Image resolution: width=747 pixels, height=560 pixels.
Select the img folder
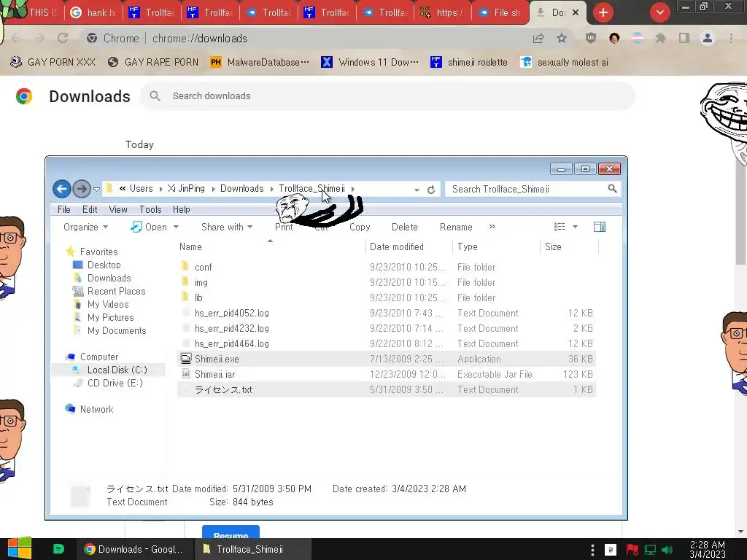tap(387, 282)
